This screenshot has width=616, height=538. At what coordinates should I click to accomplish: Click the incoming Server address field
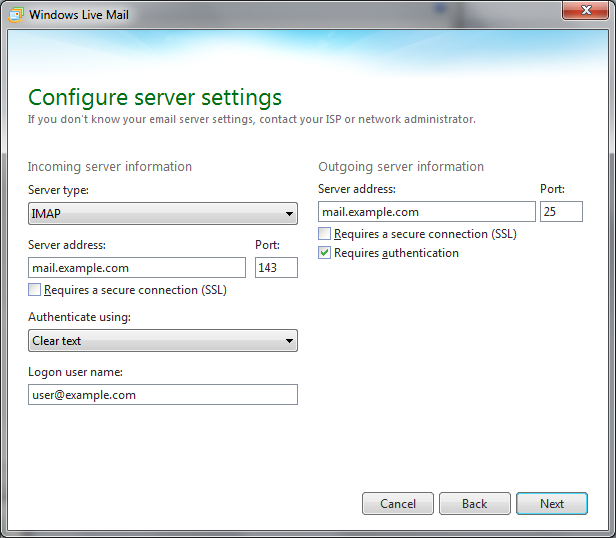(x=137, y=268)
